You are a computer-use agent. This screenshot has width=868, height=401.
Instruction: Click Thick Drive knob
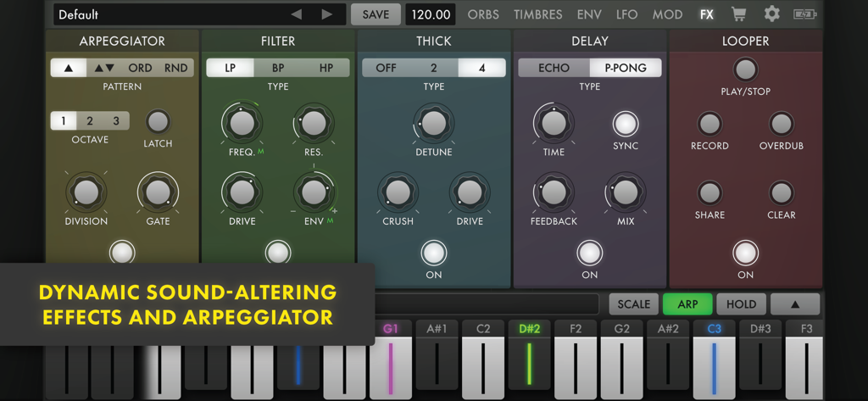470,192
